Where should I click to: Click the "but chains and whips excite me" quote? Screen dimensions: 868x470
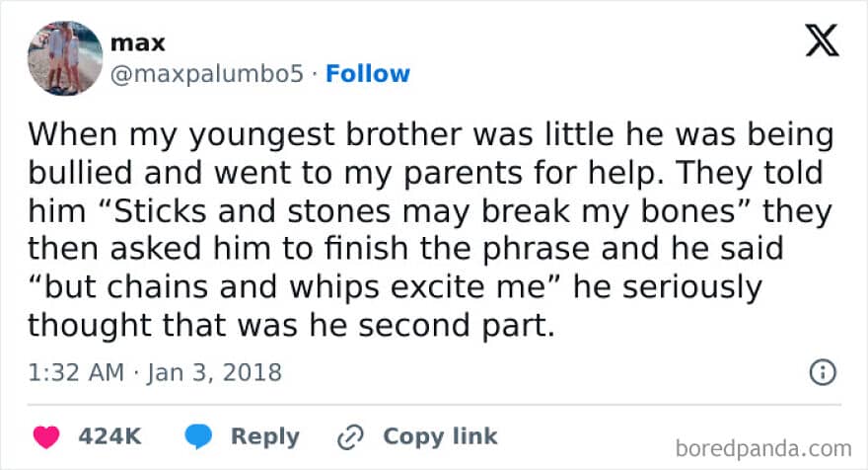click(x=295, y=287)
